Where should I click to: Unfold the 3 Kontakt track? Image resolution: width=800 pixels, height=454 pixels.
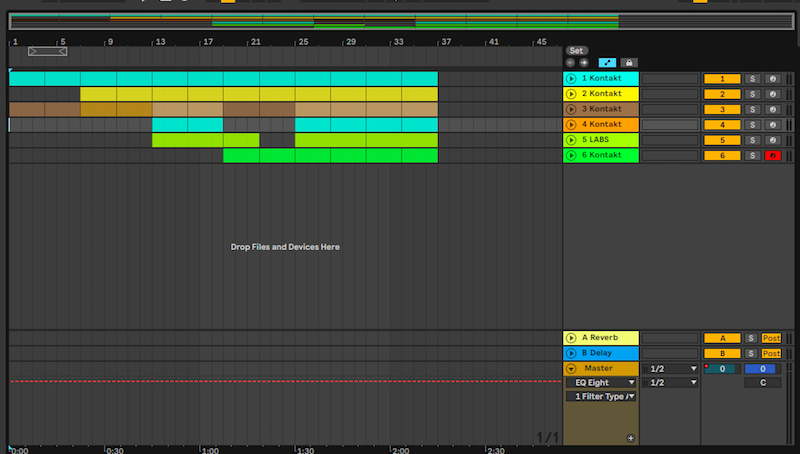[571, 109]
